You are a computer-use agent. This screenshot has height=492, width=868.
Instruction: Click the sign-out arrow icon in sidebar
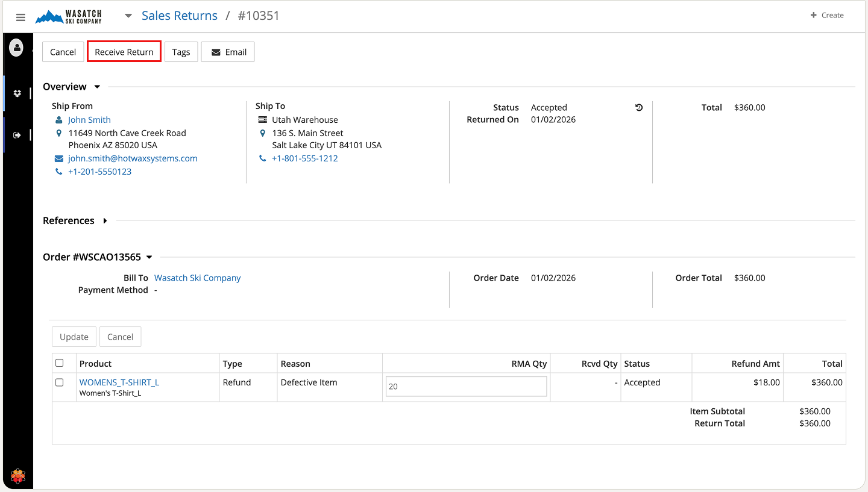pos(17,135)
